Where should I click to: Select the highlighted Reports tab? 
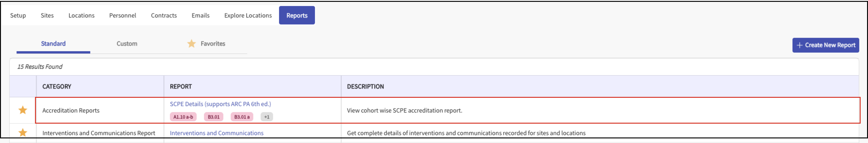click(x=297, y=15)
